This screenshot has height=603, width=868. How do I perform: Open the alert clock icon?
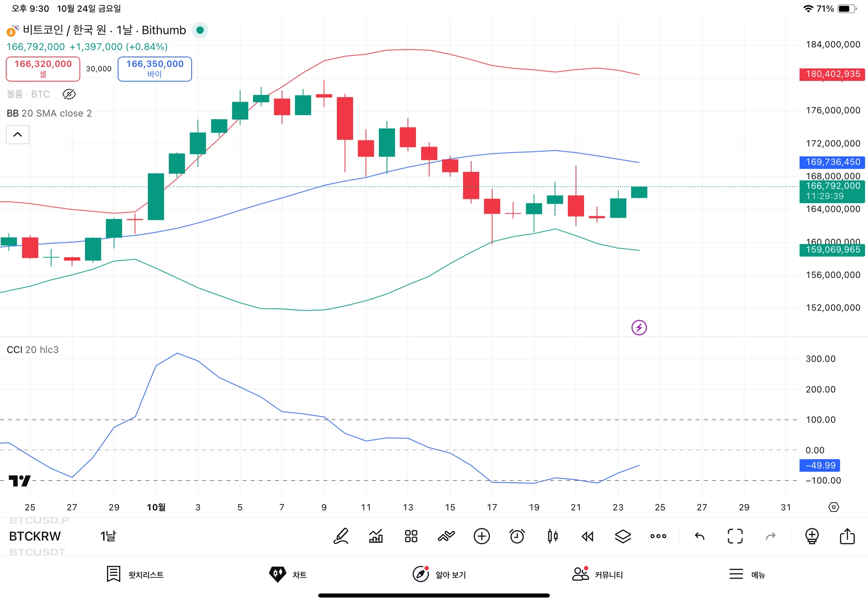tap(517, 536)
